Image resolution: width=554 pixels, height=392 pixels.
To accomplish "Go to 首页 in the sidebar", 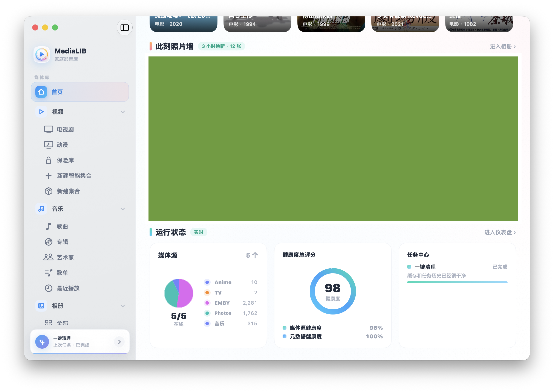I will [80, 92].
